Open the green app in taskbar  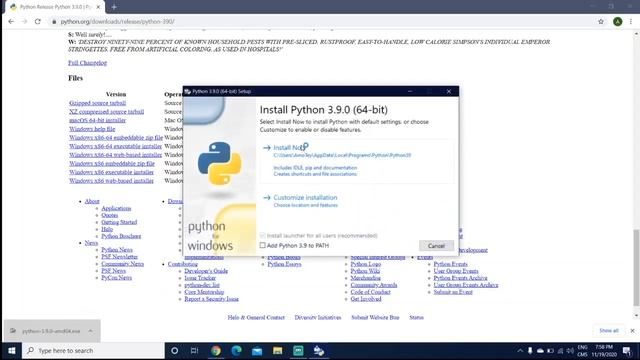pos(298,351)
